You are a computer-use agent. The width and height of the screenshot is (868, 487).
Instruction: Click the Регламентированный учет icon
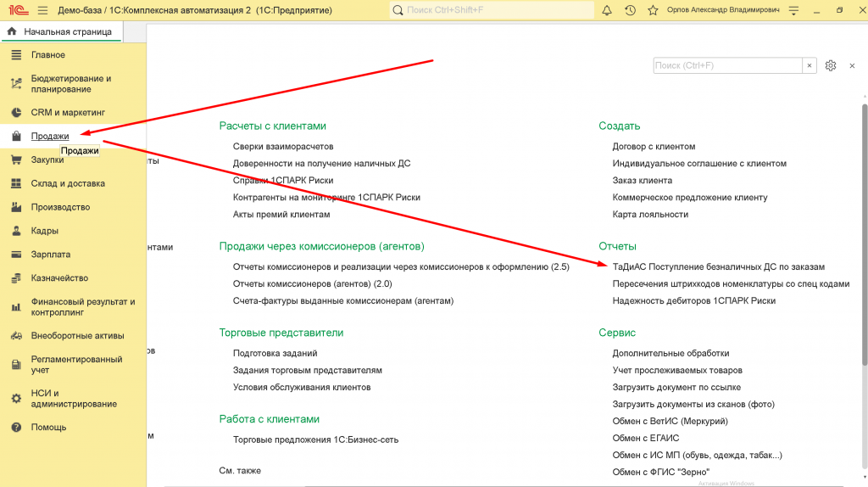pos(16,365)
